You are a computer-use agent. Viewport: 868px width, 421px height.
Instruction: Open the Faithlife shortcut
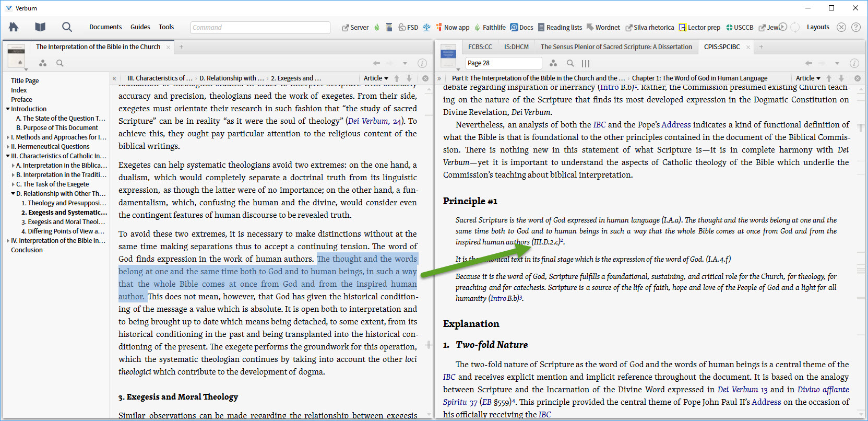tap(490, 28)
